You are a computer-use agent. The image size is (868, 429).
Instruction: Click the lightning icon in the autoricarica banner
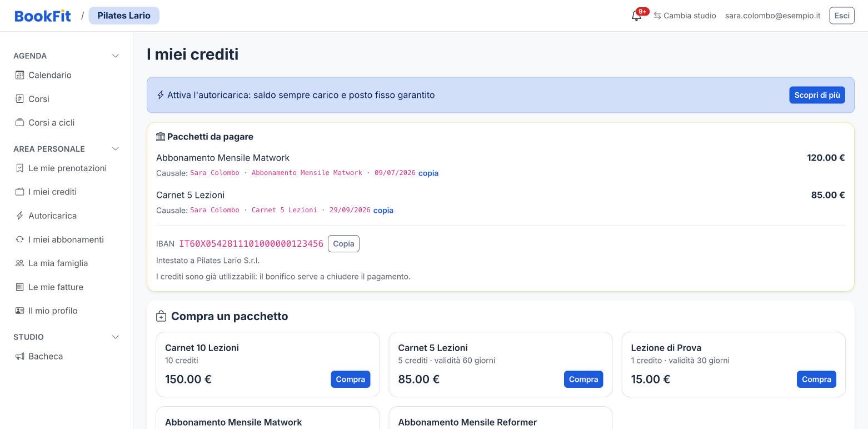pyautogui.click(x=161, y=95)
